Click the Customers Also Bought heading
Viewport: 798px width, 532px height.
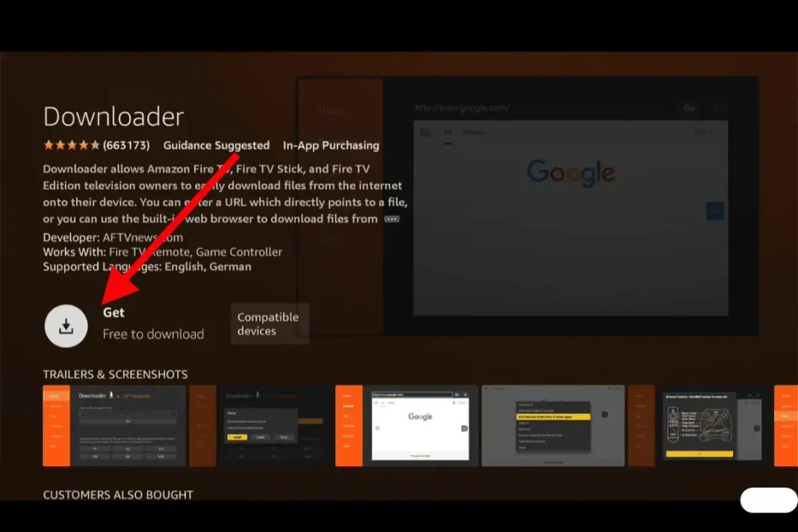117,495
